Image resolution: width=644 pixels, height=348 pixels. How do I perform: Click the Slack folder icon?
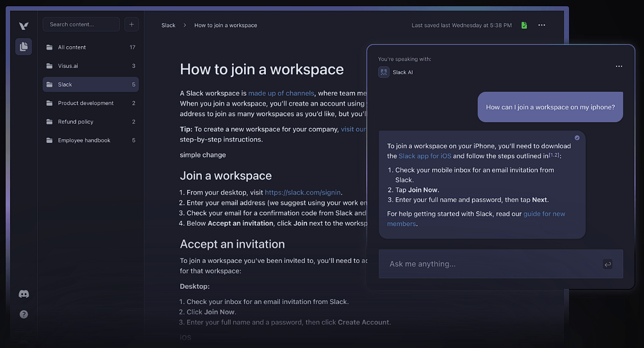point(49,84)
